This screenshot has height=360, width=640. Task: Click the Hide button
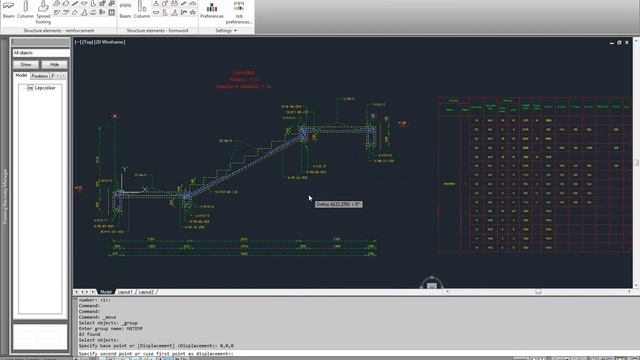click(x=54, y=64)
